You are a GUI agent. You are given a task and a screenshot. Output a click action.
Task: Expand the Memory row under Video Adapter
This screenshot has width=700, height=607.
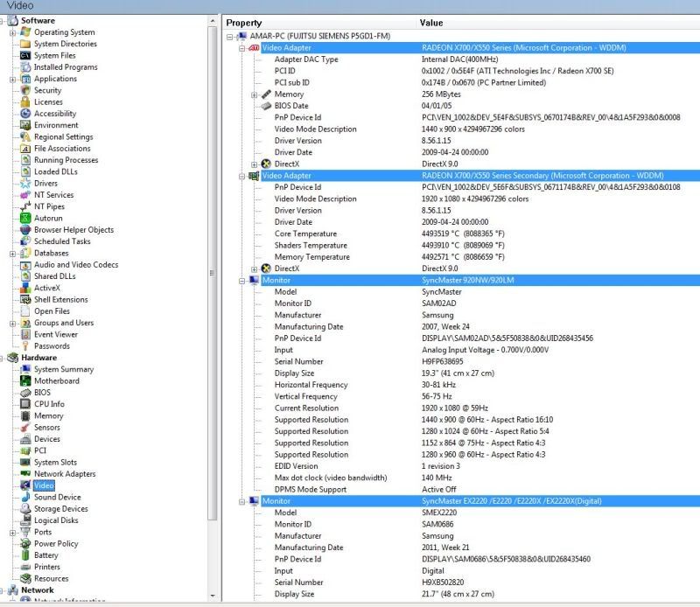coord(254,94)
